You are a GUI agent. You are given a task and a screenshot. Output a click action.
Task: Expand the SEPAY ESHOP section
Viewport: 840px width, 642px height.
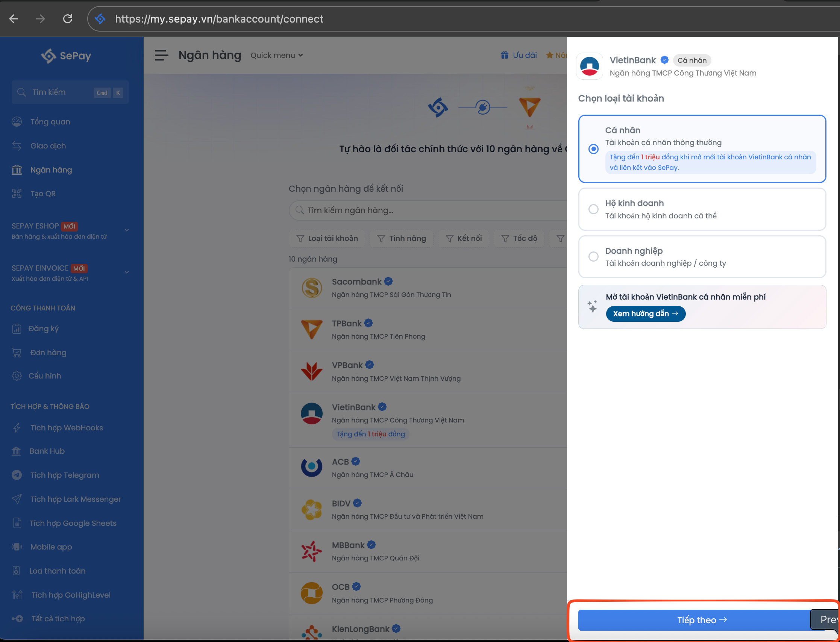tap(126, 230)
